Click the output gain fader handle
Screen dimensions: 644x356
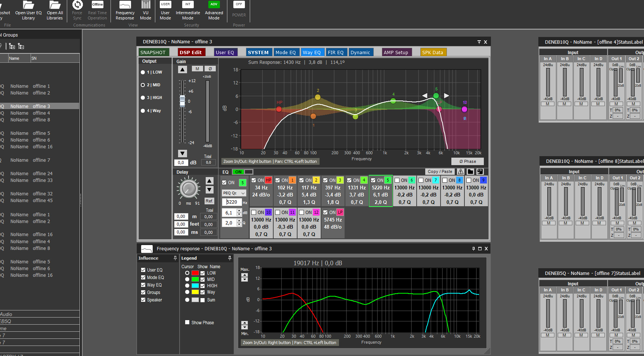tap(182, 100)
